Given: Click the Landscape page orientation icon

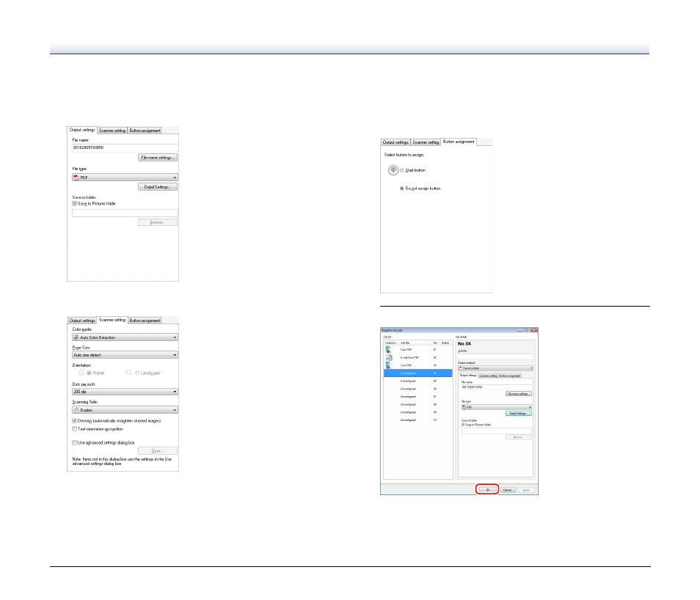Looking at the screenshot, I should [x=128, y=373].
